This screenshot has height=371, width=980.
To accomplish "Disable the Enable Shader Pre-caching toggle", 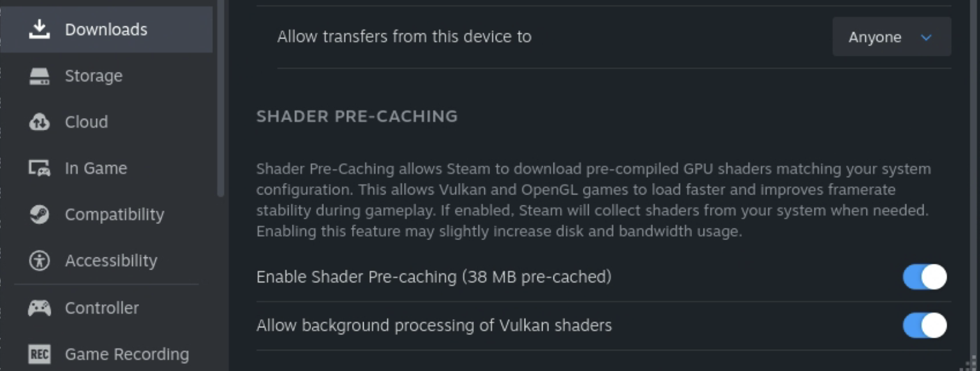I will pos(924,277).
